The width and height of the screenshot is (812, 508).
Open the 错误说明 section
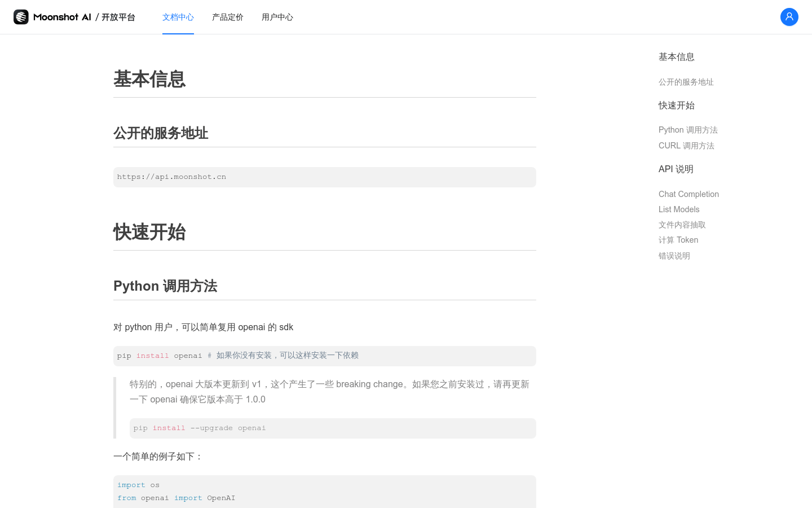(674, 256)
